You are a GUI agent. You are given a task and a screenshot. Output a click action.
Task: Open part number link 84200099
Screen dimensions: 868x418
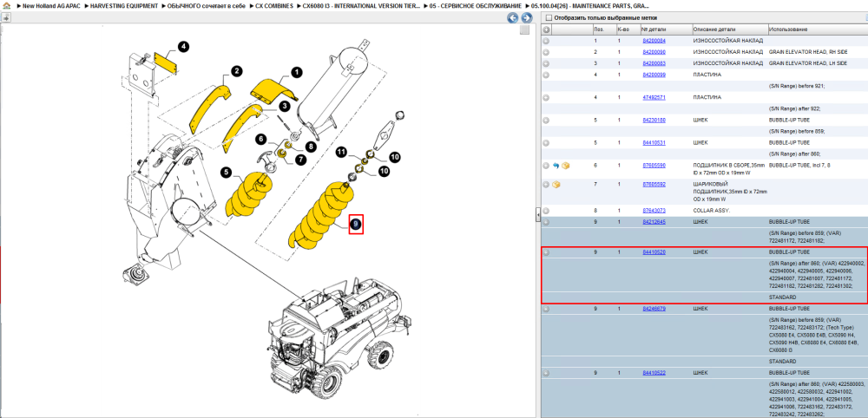[654, 75]
